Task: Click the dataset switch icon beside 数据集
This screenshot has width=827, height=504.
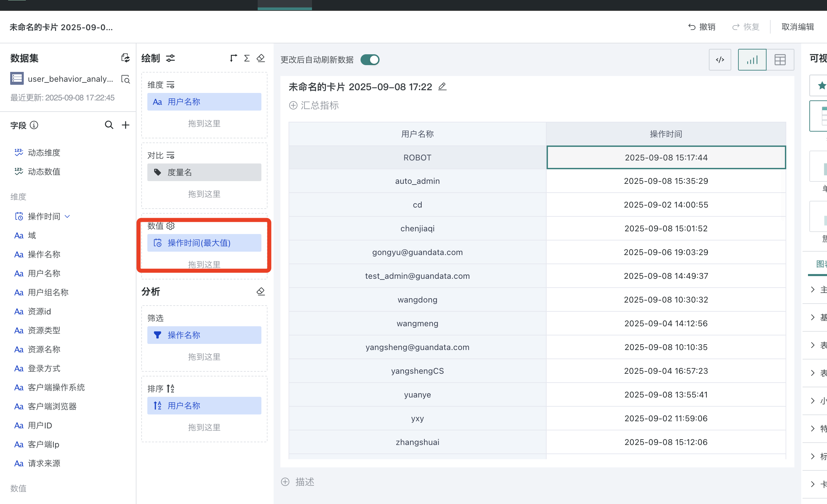Action: pos(126,58)
